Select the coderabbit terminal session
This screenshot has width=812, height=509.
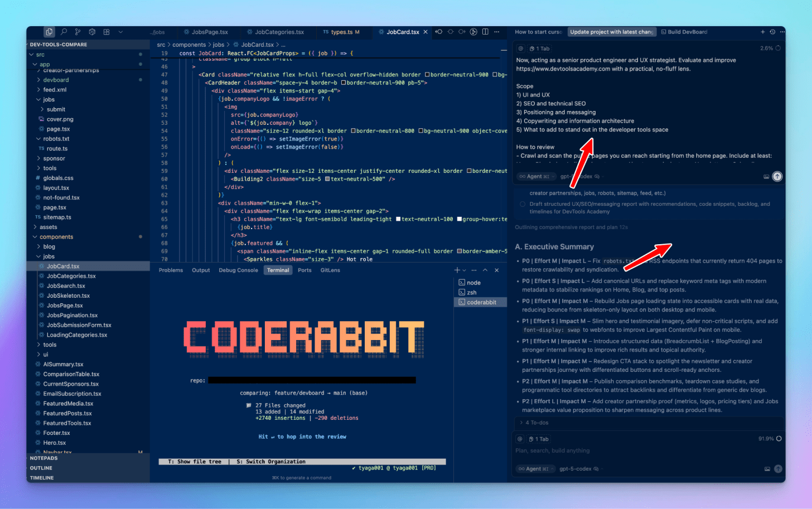tap(481, 302)
